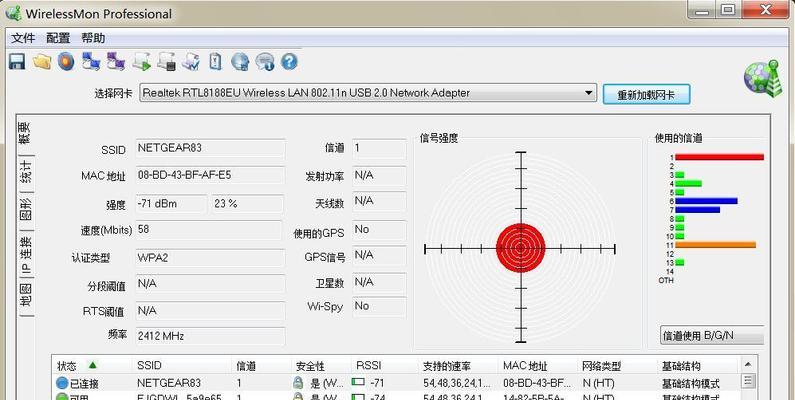Click the blue networked computers toolbar icon
Viewport: 795px width, 400px height.
point(91,62)
